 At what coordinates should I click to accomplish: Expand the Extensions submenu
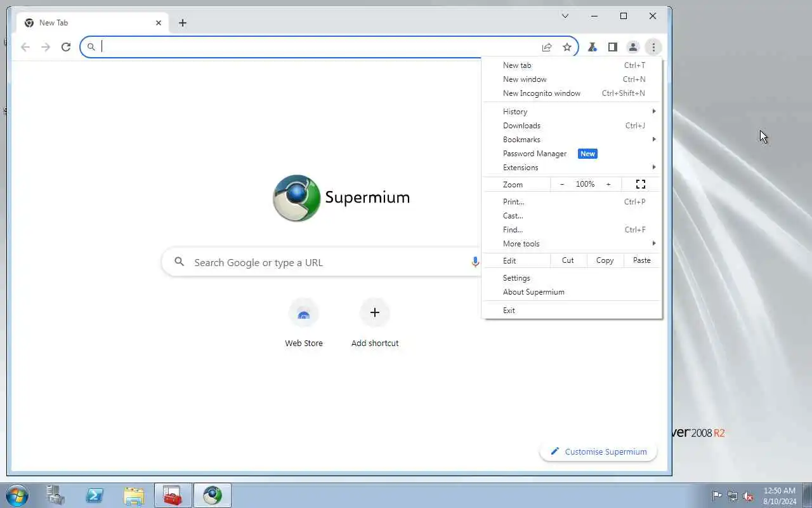point(572,168)
